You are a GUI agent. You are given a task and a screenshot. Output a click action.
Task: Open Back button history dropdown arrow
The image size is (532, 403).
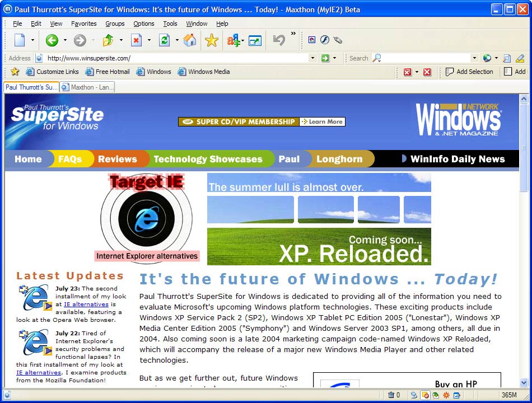pyautogui.click(x=65, y=40)
